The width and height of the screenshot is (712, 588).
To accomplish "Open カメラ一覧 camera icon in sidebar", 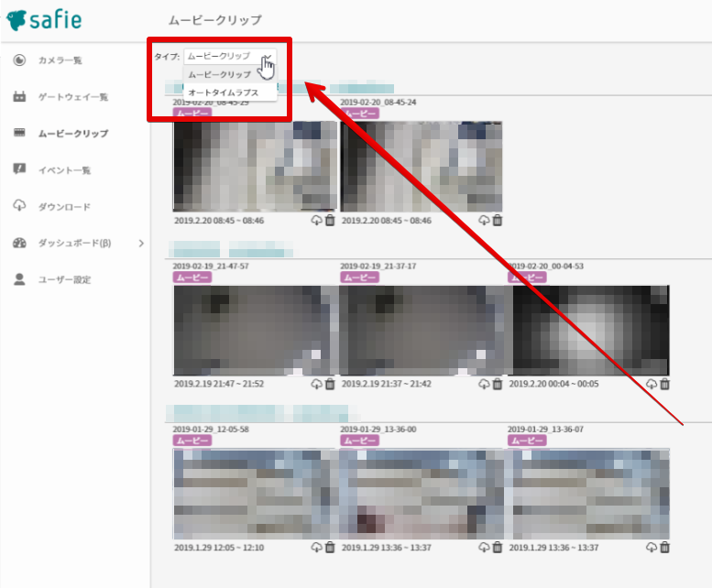I will click(19, 60).
